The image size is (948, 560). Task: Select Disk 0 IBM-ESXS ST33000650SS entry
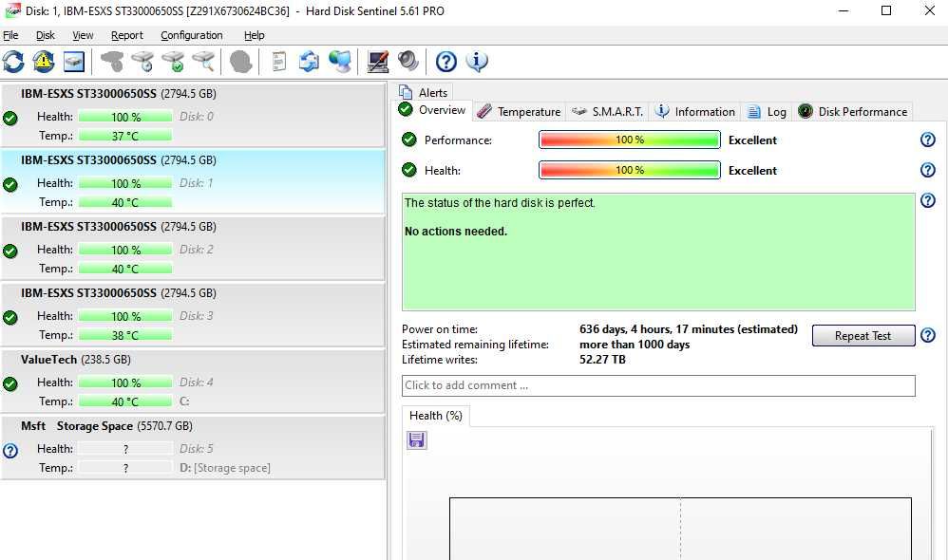tap(192, 115)
